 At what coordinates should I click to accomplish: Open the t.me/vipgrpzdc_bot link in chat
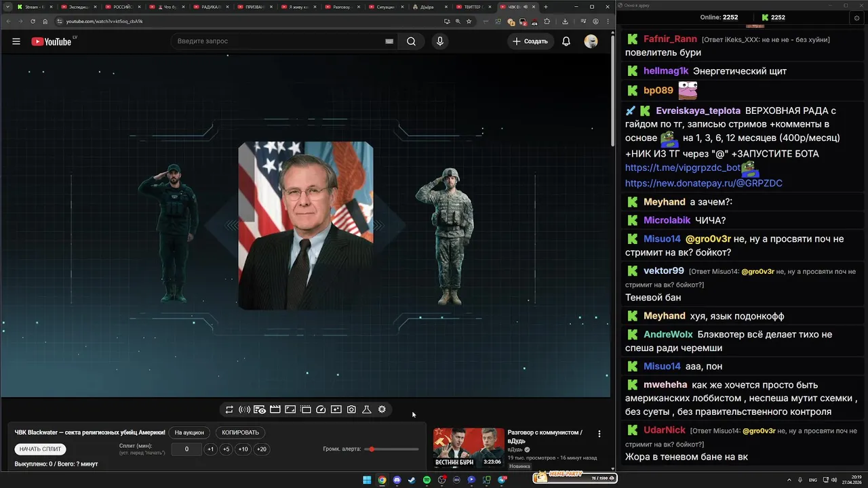click(x=683, y=167)
